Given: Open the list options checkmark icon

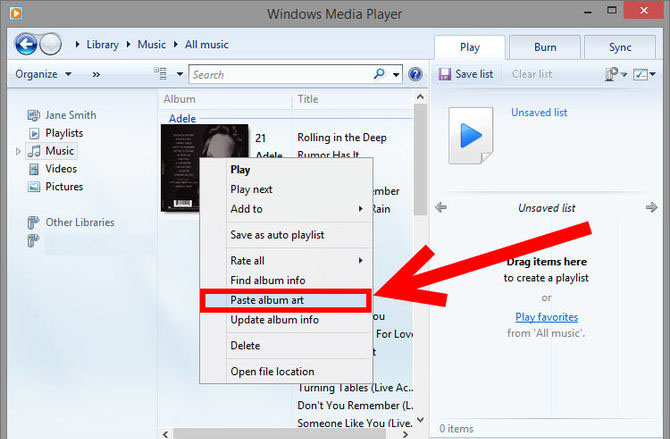Looking at the screenshot, I should tap(640, 74).
